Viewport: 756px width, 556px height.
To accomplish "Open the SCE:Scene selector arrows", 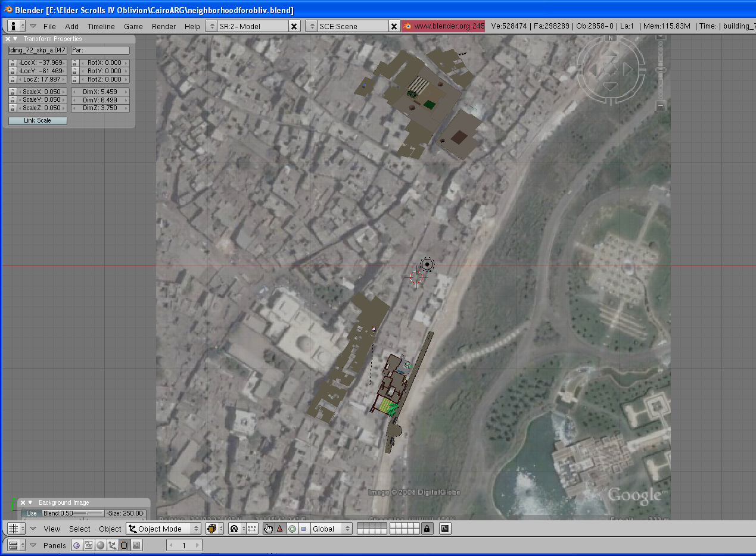I will (312, 26).
